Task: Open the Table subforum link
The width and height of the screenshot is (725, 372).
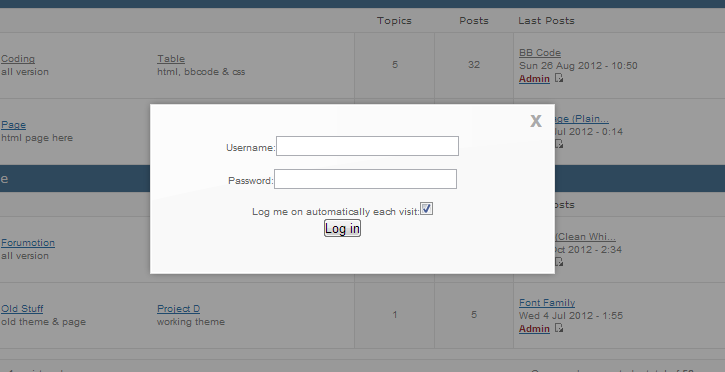Action: pyautogui.click(x=171, y=59)
